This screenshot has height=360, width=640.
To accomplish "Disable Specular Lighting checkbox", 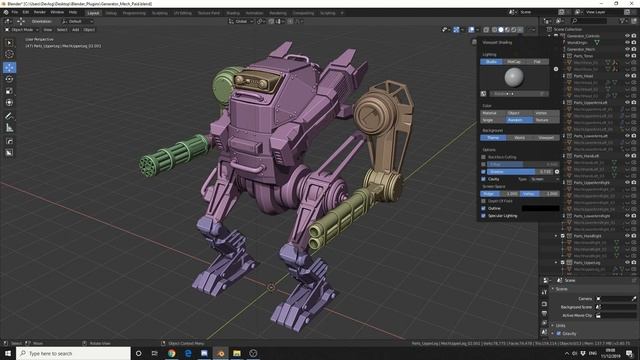I will [x=484, y=216].
